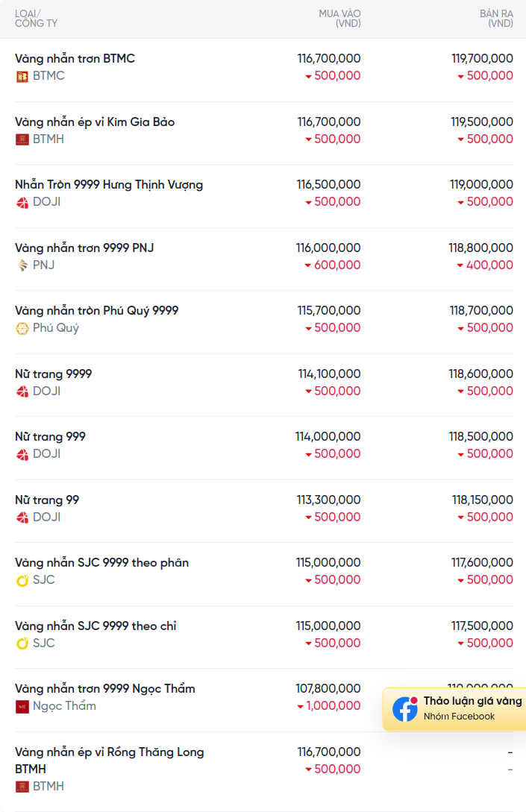The width and height of the screenshot is (526, 812).
Task: Click Facebook icon in gold discussion banner
Action: (405, 709)
